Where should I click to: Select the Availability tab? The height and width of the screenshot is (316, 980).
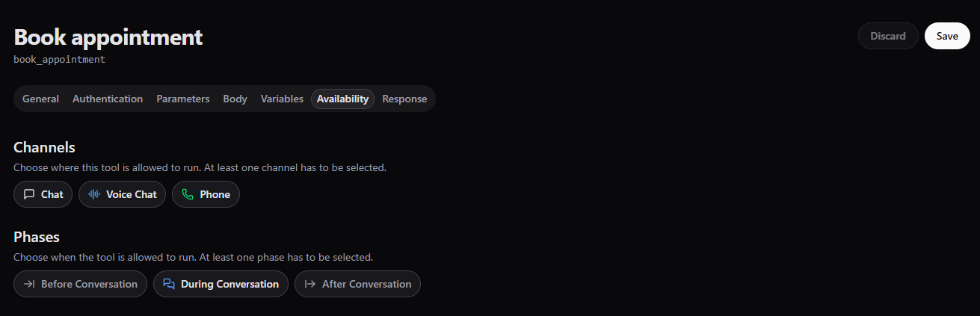pyautogui.click(x=342, y=99)
